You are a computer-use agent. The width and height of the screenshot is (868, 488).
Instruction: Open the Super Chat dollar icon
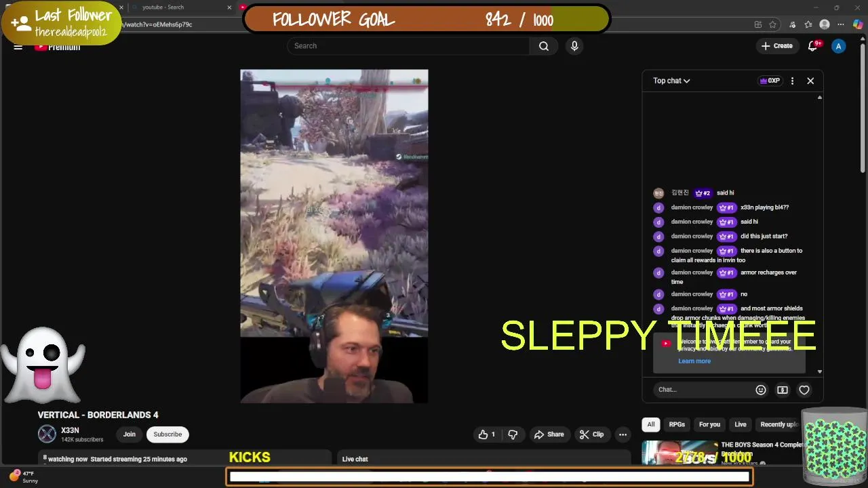coord(783,390)
